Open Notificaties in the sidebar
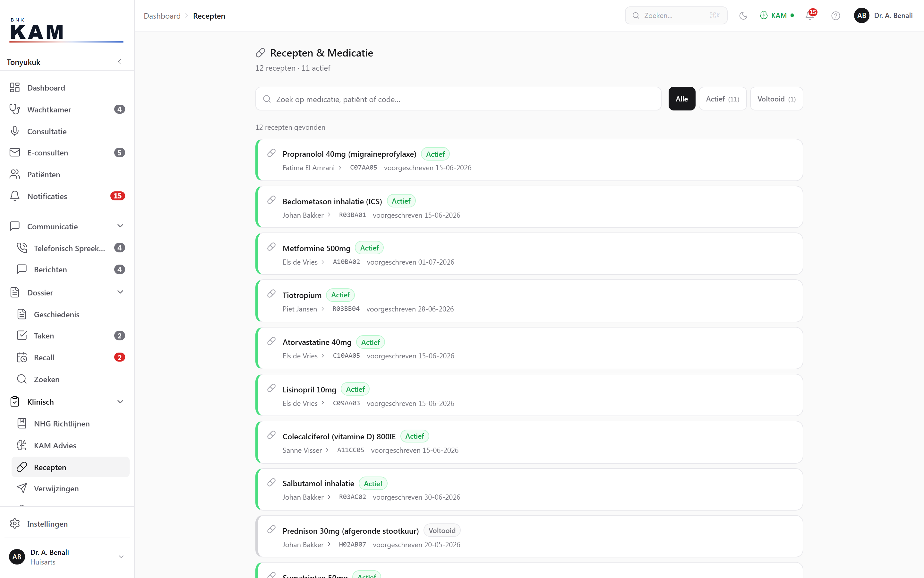The width and height of the screenshot is (924, 578). coord(67,196)
